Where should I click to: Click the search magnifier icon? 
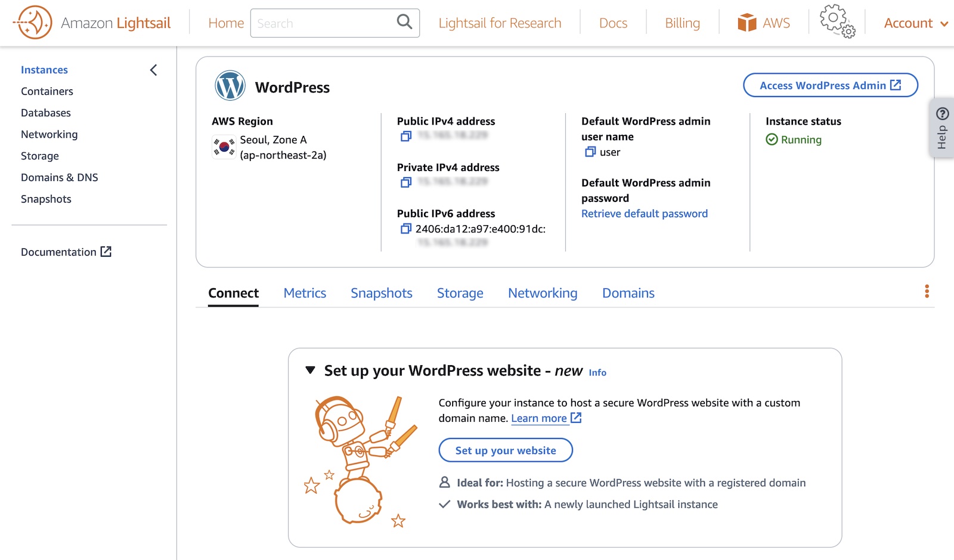[404, 23]
